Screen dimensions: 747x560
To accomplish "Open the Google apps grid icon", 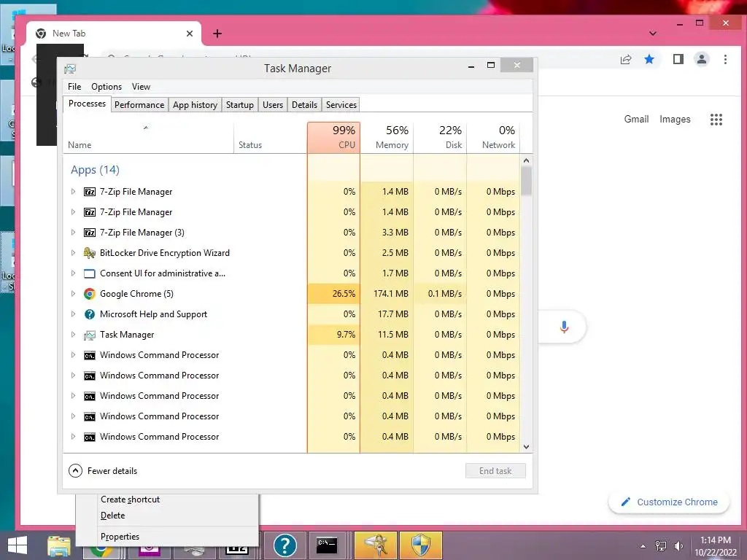I will pos(716,120).
